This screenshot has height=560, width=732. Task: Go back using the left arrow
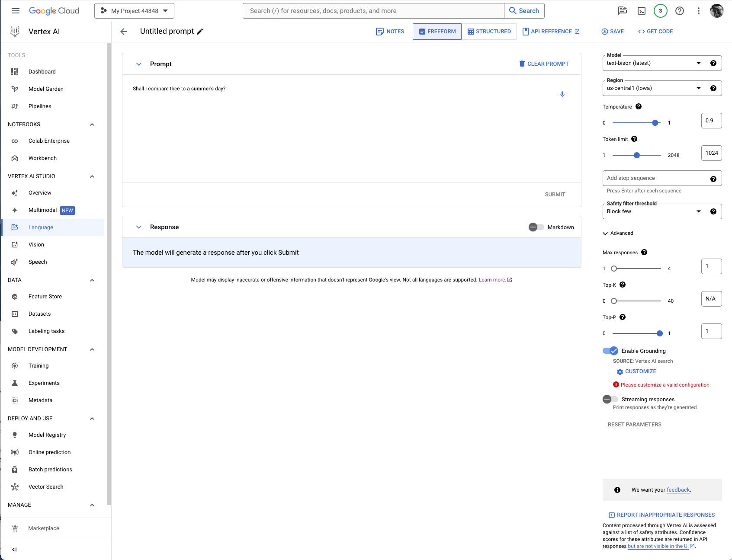pyautogui.click(x=124, y=31)
